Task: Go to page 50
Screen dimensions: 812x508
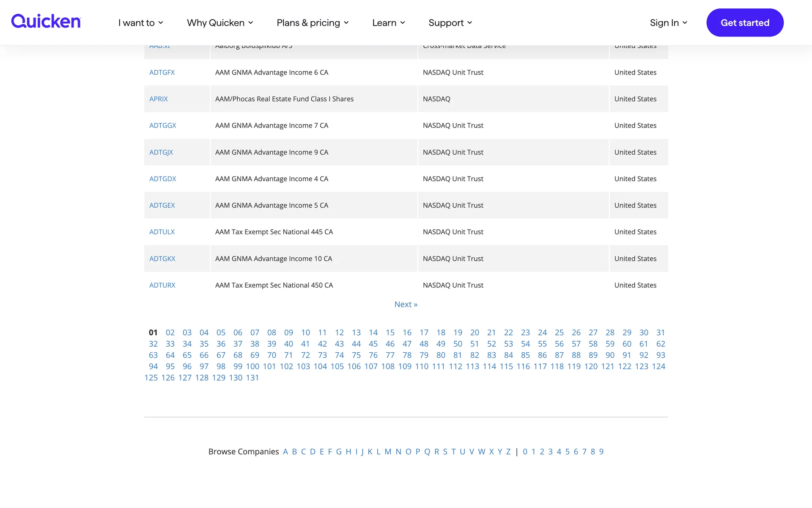Action: (458, 344)
